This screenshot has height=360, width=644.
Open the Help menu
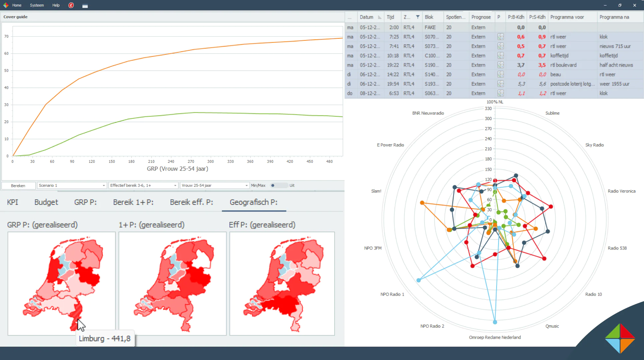[x=56, y=5]
